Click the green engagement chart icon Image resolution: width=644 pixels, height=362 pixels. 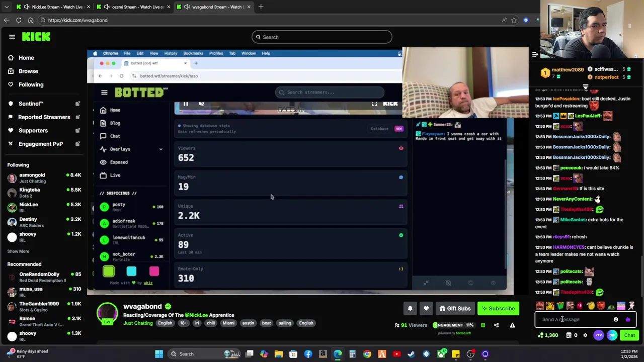click(482, 325)
